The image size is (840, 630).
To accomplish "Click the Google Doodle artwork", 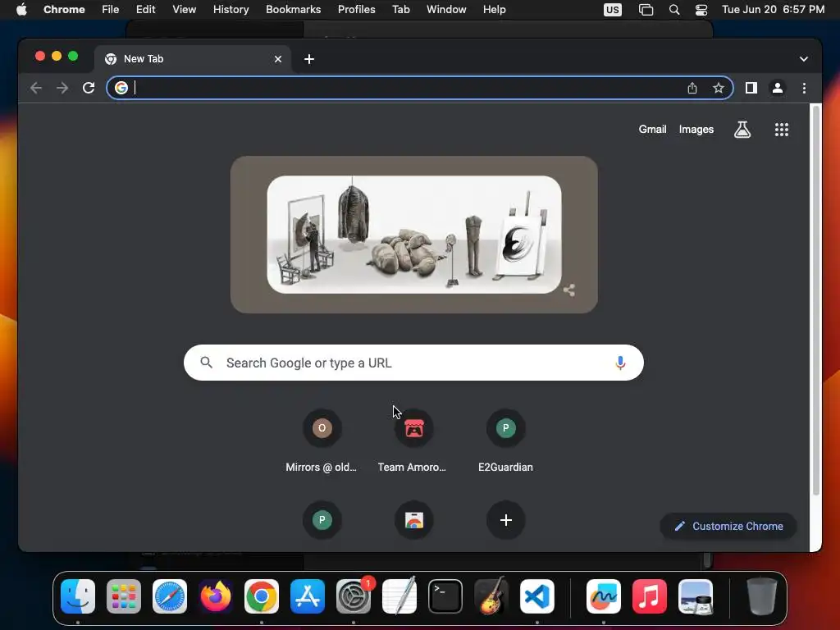I will coord(414,235).
